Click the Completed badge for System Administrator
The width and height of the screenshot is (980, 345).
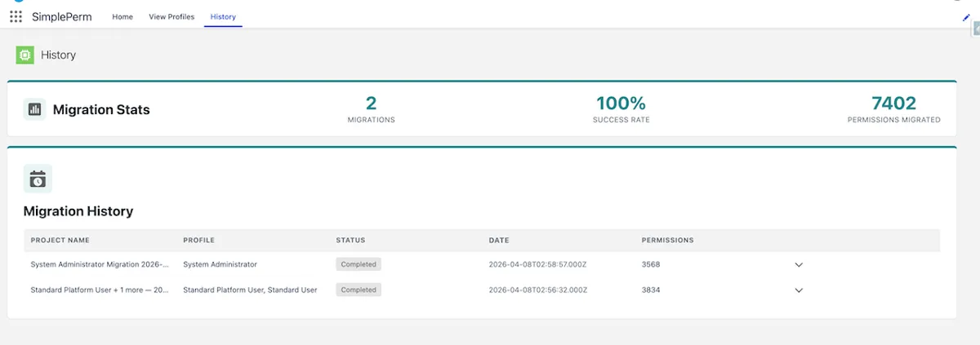pos(359,264)
